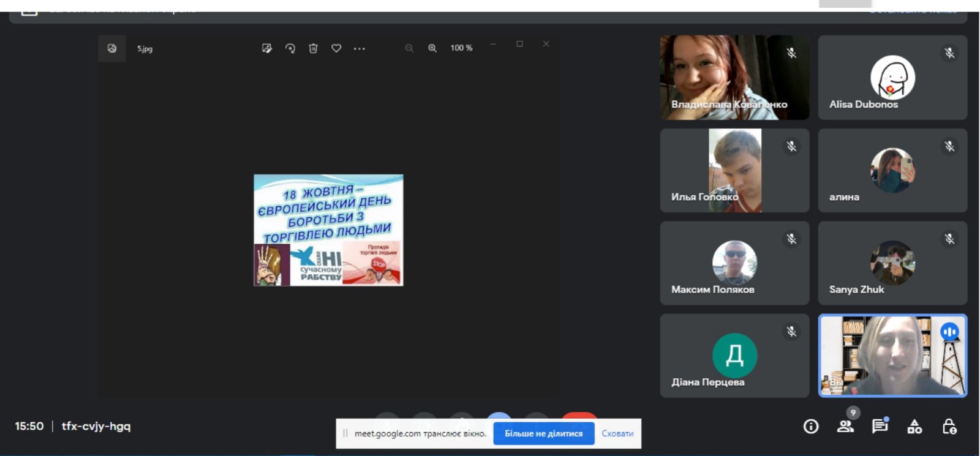Click muted mic icon on Максим Поляков tile
The height and width of the screenshot is (456, 980).
pos(791,239)
